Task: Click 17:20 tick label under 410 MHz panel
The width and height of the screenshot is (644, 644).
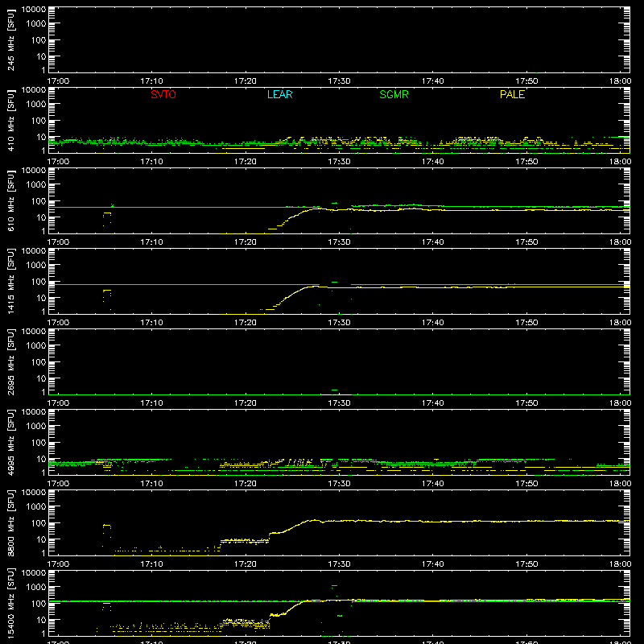Action: tap(246, 162)
